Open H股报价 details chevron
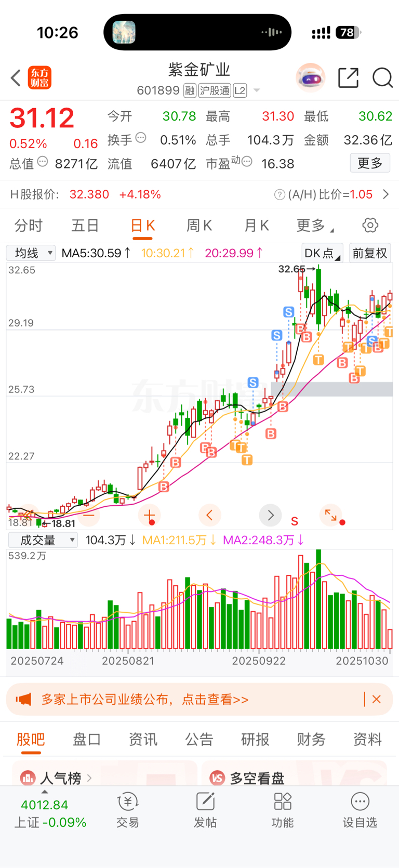399x868 pixels. (385, 194)
